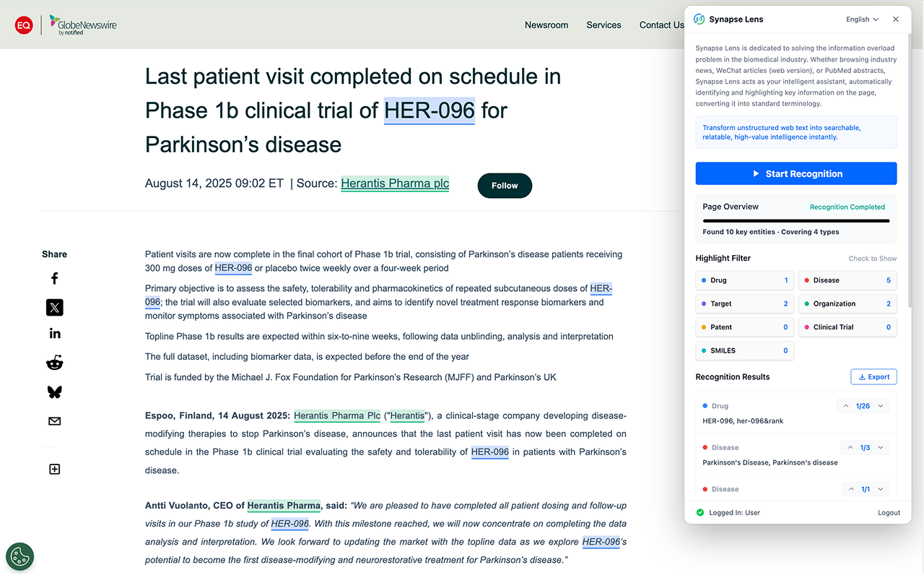Share article on X icon
924x578 pixels.
point(54,308)
